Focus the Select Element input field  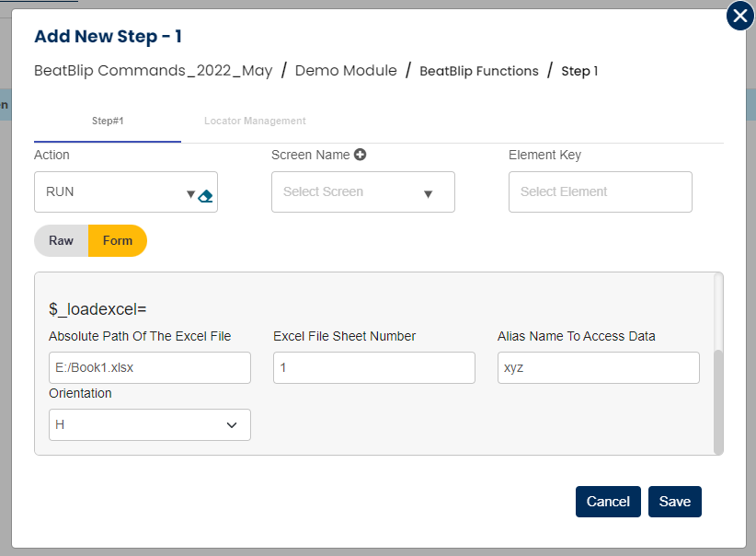tap(600, 192)
